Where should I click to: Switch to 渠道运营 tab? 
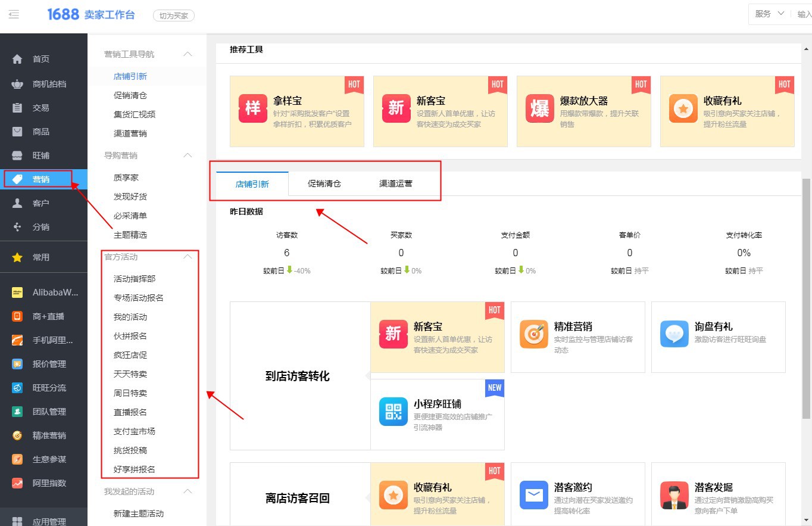point(396,183)
